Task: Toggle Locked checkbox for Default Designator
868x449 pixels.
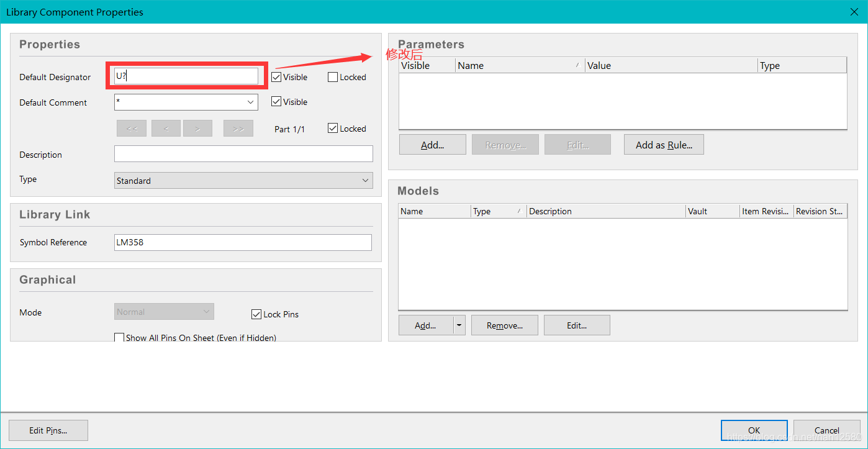Action: coord(333,78)
